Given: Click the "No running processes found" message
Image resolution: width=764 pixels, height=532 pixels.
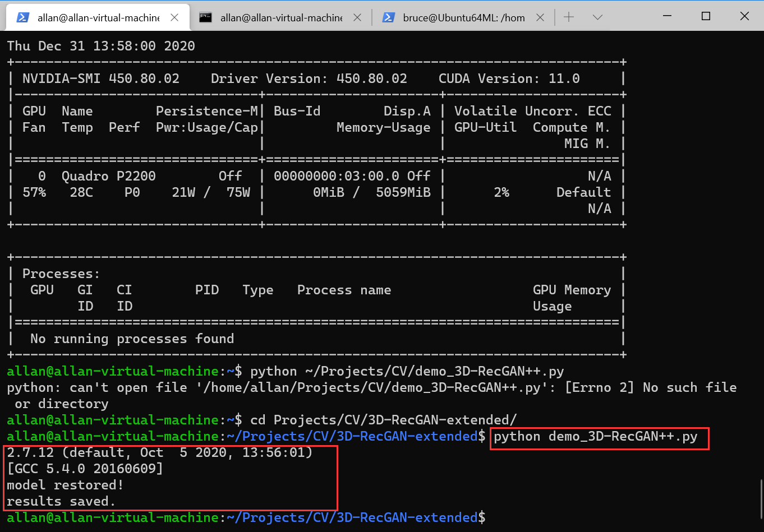Looking at the screenshot, I should (x=132, y=339).
